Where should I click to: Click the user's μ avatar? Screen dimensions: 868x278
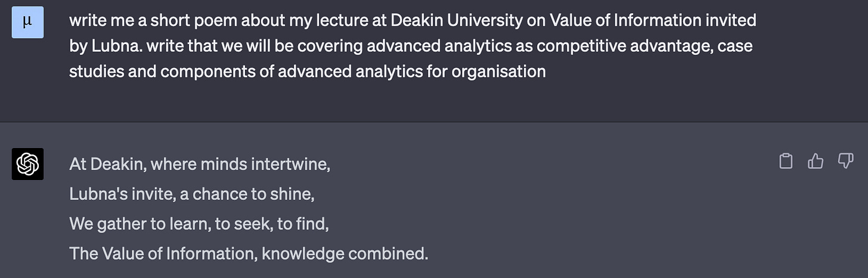(x=27, y=23)
